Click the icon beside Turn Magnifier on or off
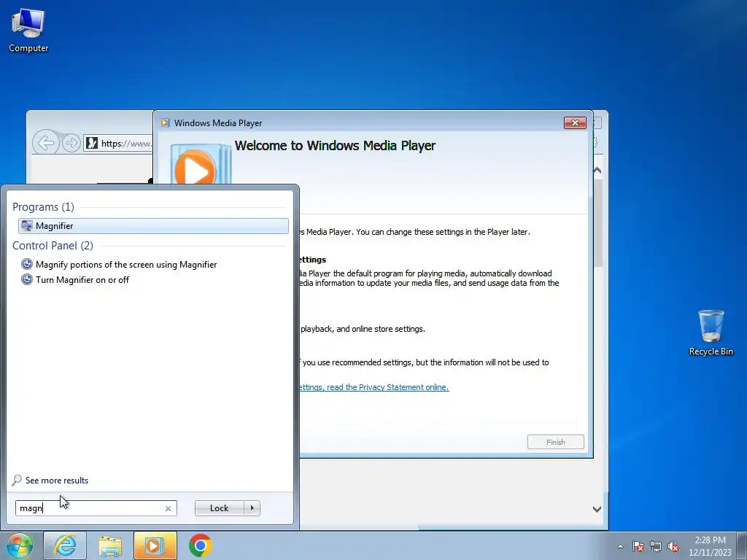Image resolution: width=747 pixels, height=560 pixels. pyautogui.click(x=27, y=279)
